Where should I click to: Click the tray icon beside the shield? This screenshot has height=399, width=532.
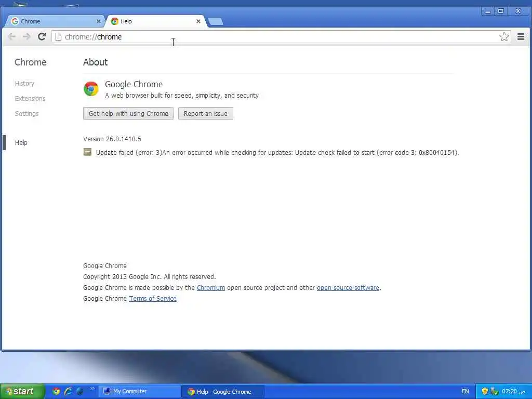495,392
